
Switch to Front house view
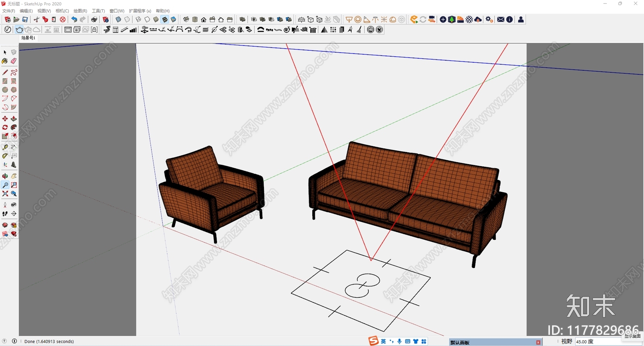click(x=204, y=19)
